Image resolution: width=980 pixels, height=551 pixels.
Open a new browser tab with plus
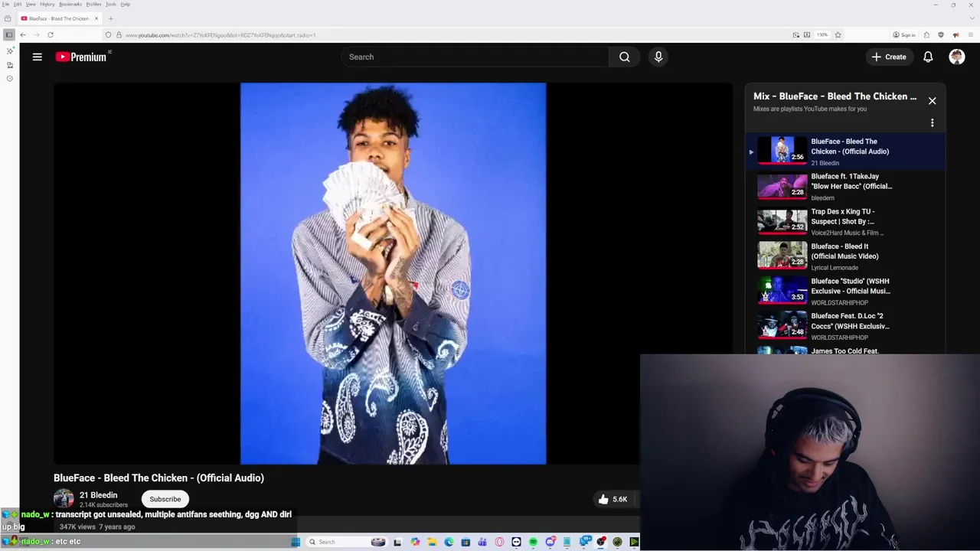click(110, 18)
